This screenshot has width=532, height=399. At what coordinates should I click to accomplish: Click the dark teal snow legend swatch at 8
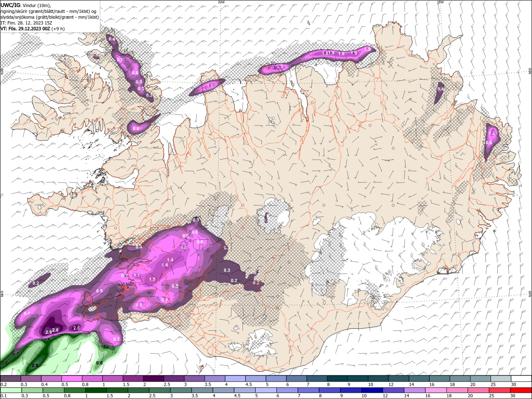[x=337, y=379]
